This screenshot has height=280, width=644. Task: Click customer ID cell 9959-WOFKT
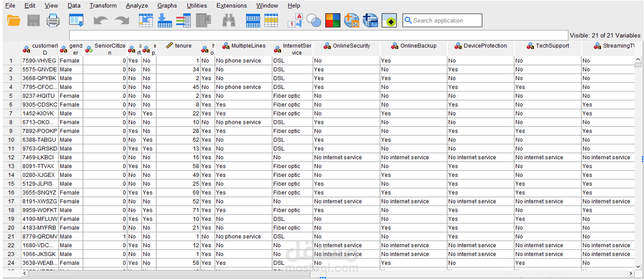(40, 210)
